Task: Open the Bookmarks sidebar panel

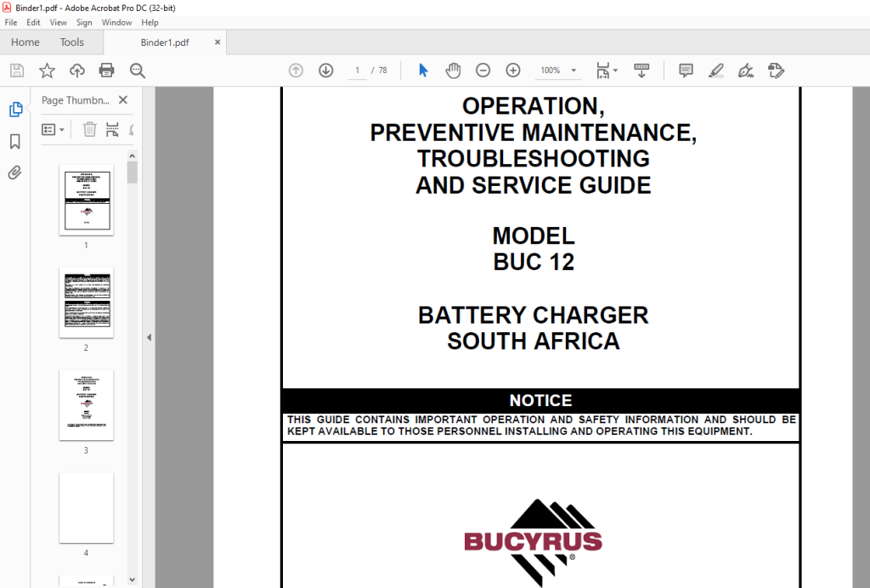Action: [x=15, y=141]
